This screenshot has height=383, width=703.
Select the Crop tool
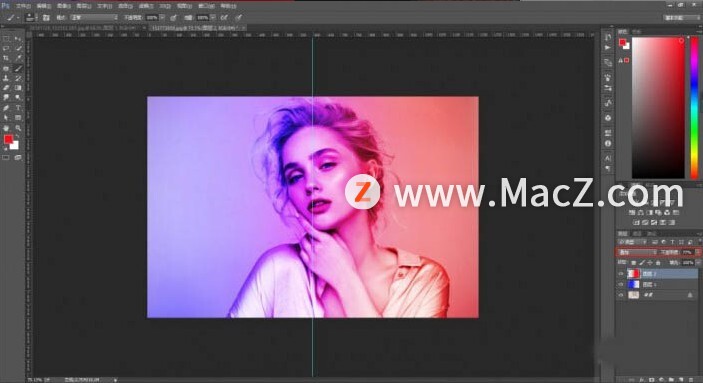(x=6, y=58)
